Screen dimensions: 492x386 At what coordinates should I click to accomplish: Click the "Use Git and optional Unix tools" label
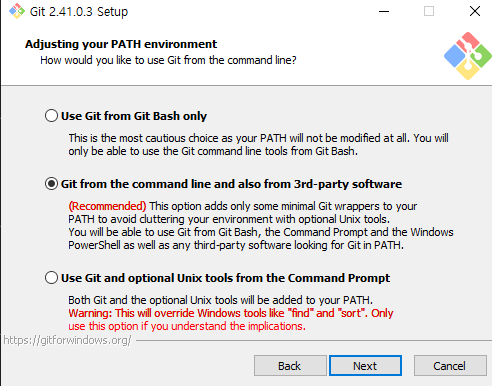[225, 278]
